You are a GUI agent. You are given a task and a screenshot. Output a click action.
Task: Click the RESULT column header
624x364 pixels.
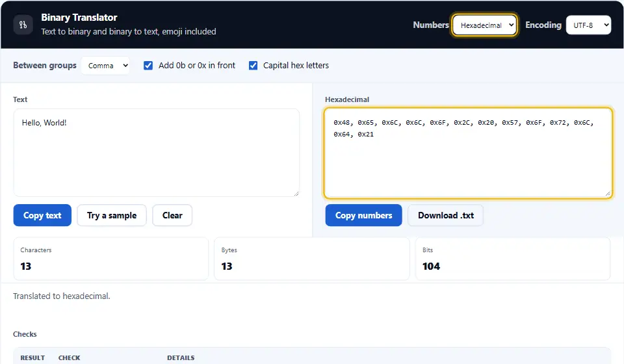[32, 357]
